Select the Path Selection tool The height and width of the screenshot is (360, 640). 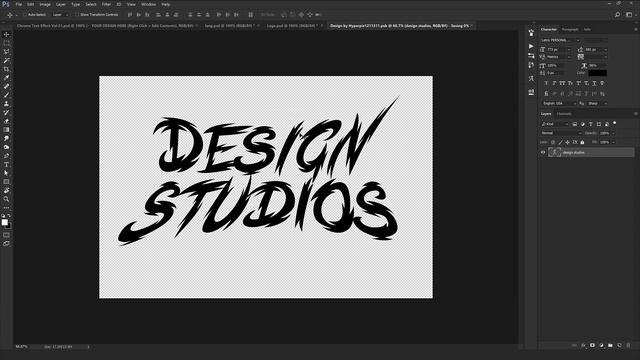coord(6,173)
